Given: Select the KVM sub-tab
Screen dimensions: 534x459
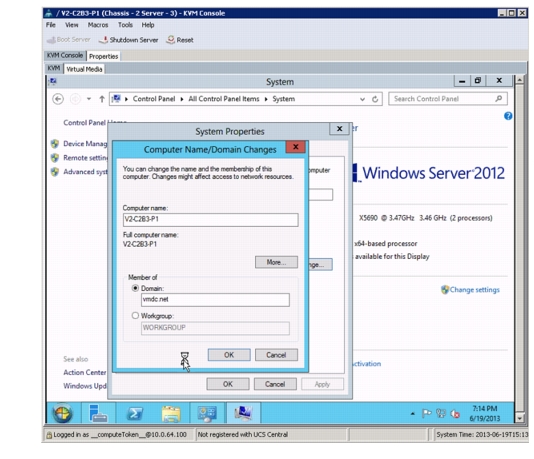Looking at the screenshot, I should pyautogui.click(x=54, y=68).
